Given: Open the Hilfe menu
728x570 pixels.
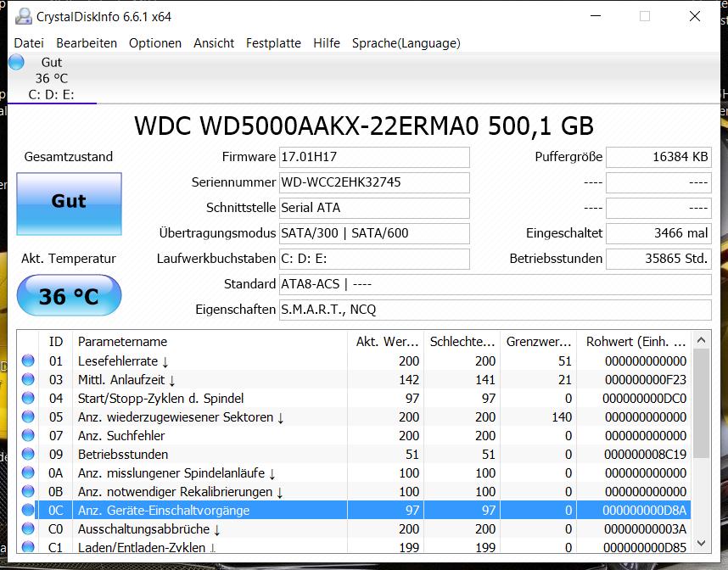Looking at the screenshot, I should tap(327, 43).
